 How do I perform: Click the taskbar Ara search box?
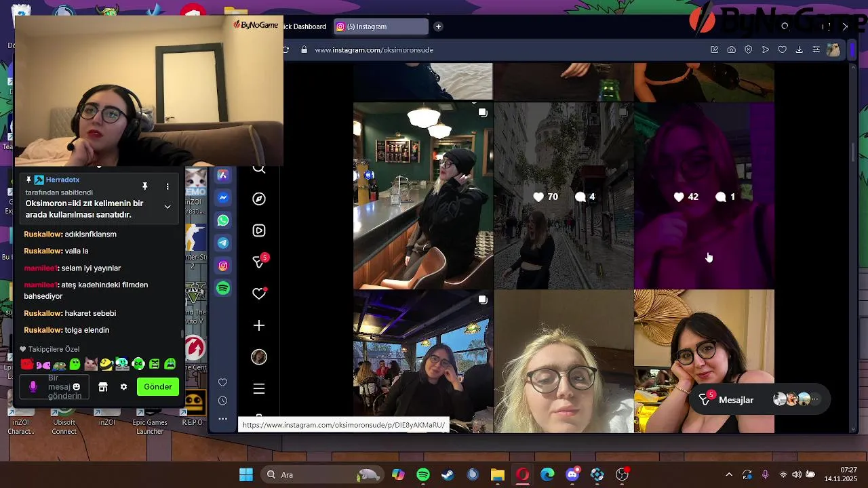point(323,474)
